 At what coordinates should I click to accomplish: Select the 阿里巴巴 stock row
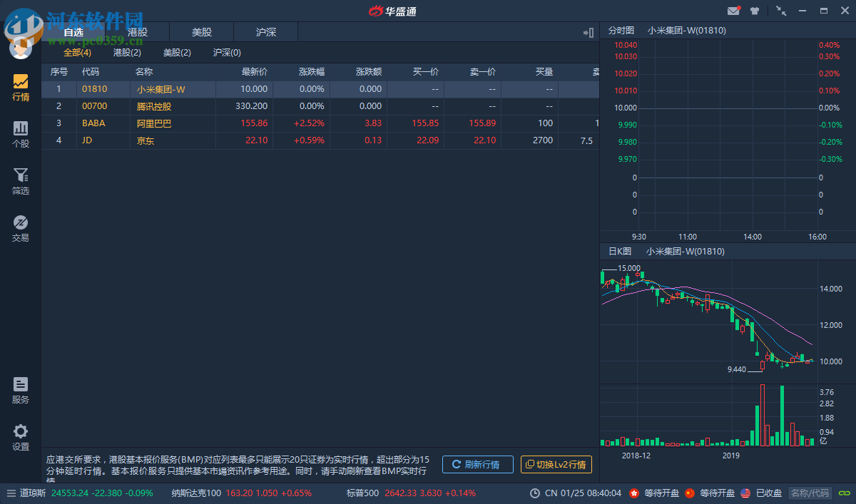(x=320, y=123)
